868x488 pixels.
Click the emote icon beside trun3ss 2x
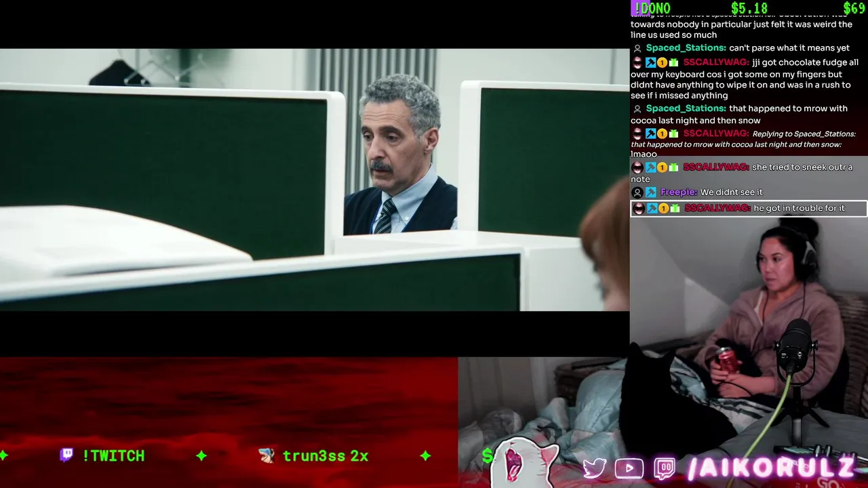tap(267, 455)
